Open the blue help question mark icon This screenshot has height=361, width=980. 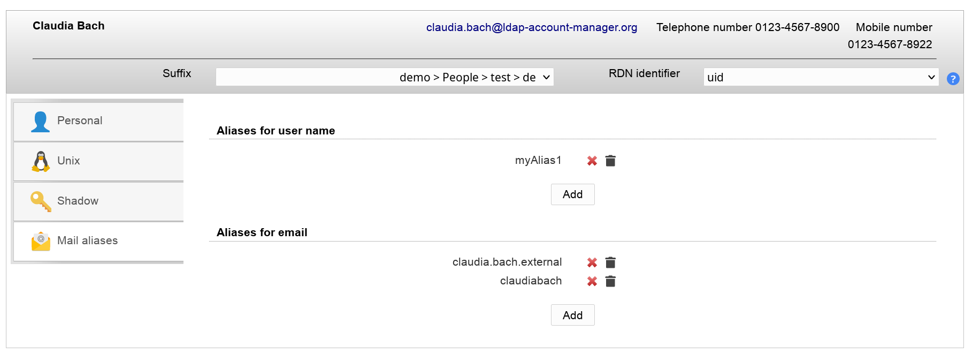(x=953, y=79)
